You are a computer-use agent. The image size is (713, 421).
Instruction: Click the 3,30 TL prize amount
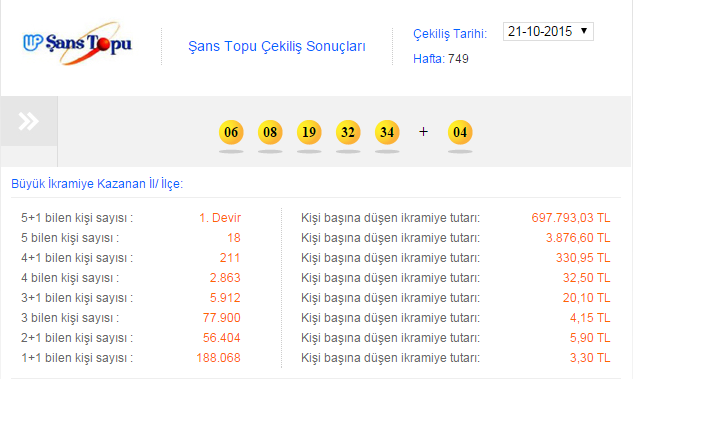[x=590, y=358]
